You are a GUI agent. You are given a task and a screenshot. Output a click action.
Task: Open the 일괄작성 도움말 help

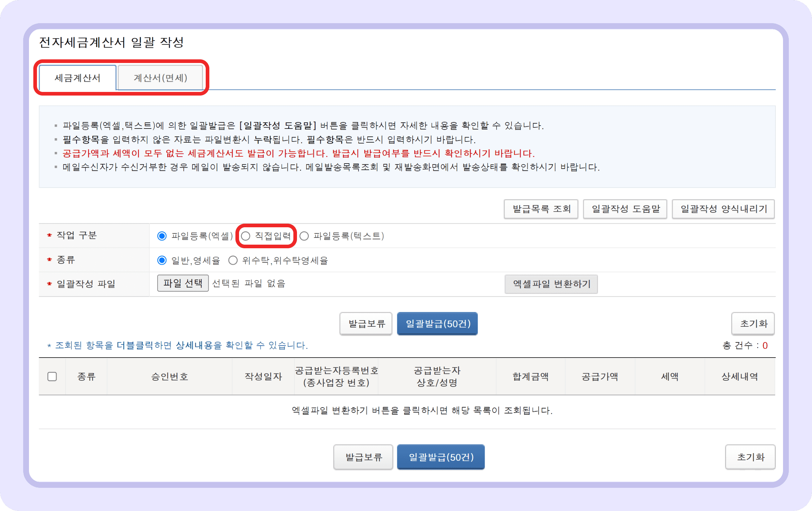point(625,209)
